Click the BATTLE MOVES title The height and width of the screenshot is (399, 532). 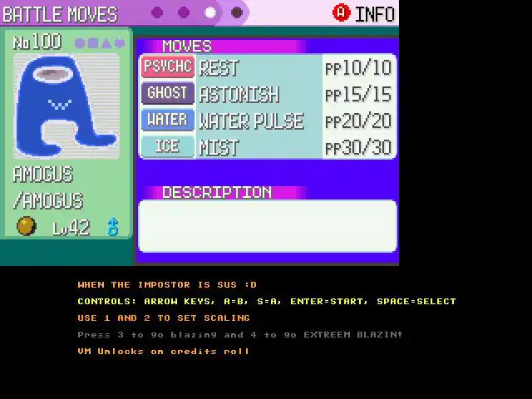pyautogui.click(x=60, y=15)
